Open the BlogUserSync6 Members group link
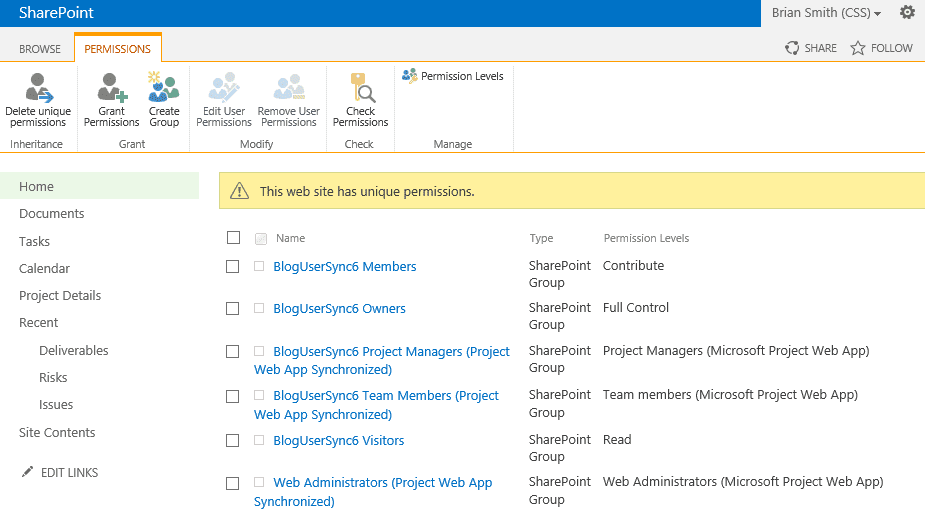 click(345, 267)
